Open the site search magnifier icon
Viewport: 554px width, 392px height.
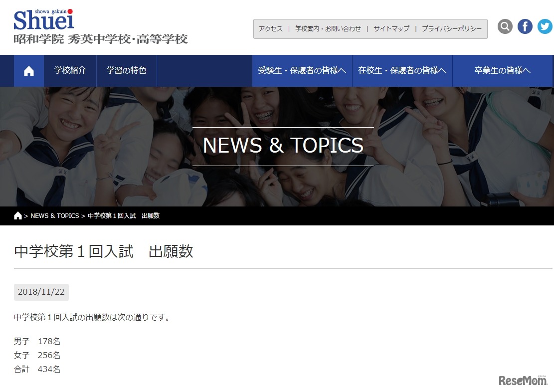[505, 26]
